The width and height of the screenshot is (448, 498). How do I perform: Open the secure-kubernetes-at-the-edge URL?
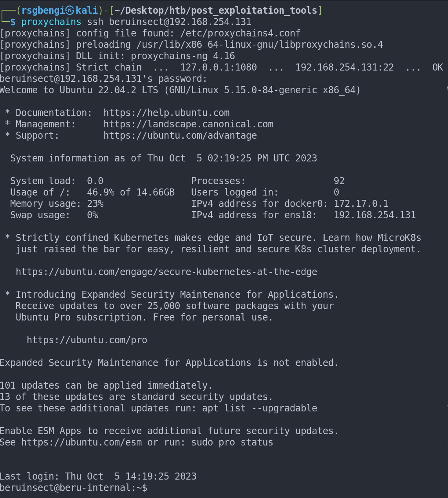click(x=166, y=272)
